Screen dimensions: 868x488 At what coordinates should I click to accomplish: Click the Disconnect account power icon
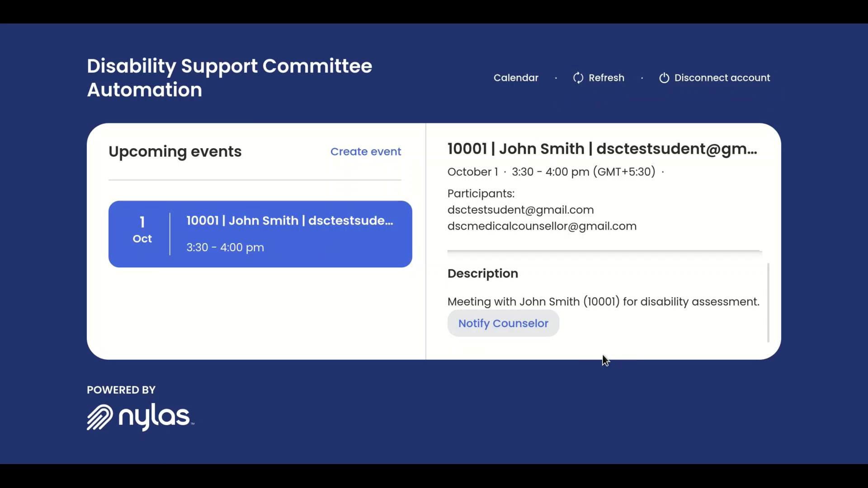(x=664, y=78)
